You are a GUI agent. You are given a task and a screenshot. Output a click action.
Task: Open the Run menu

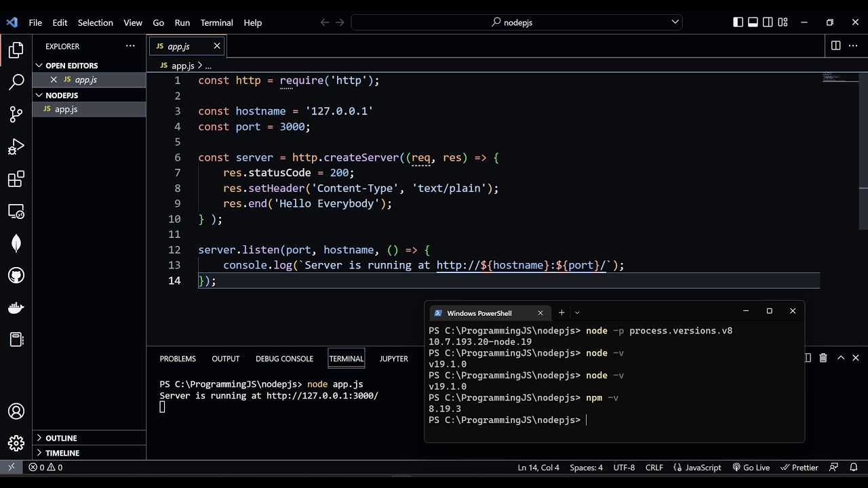(x=182, y=22)
